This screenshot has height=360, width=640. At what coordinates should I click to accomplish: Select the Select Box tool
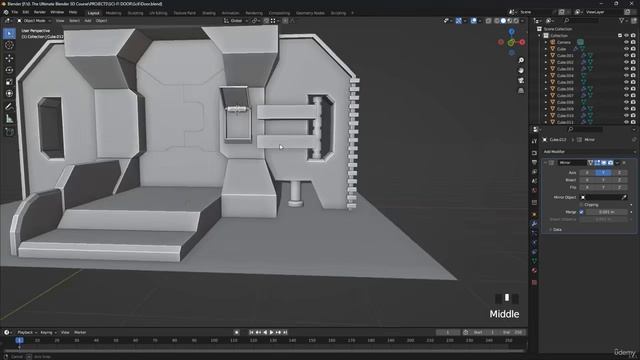(x=9, y=33)
